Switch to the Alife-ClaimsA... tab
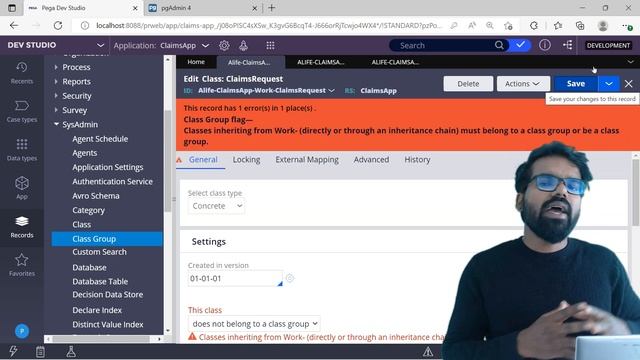640x360 pixels. 249,62
